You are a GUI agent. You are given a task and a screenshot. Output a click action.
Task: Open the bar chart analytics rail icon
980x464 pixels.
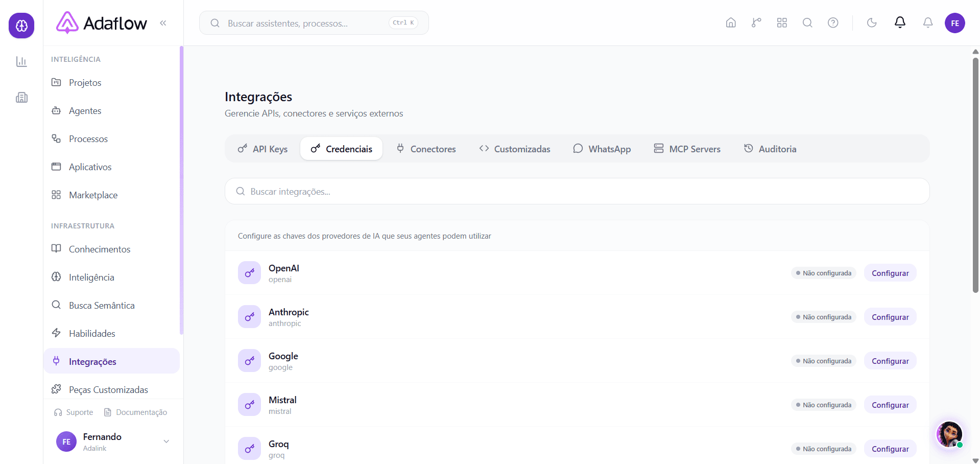click(x=21, y=62)
